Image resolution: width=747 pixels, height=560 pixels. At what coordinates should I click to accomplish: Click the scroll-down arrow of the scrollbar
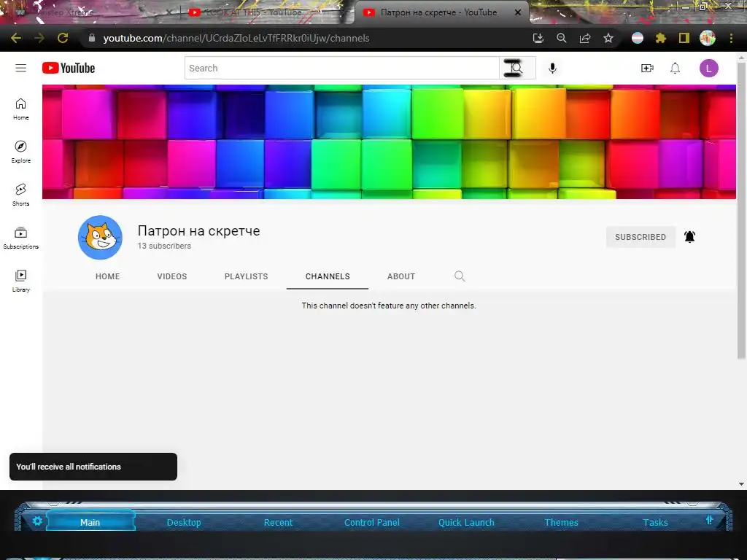click(x=741, y=484)
